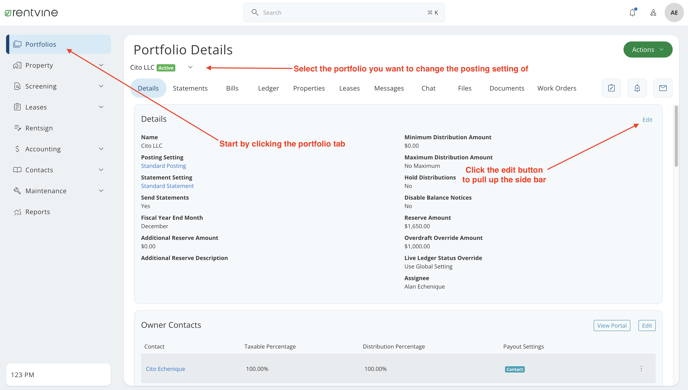Screen dimensions: 688x390
Task: Click the Rentsign signature icon
Action: click(18, 128)
